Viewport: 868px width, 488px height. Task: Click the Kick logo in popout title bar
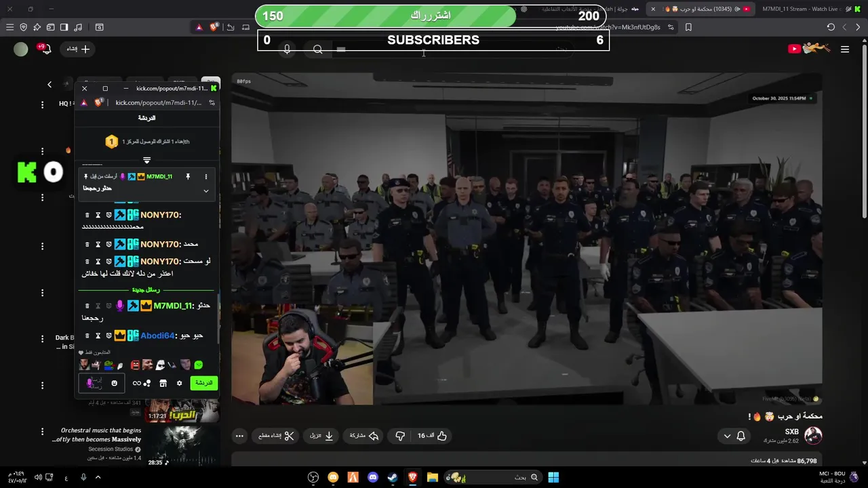214,88
